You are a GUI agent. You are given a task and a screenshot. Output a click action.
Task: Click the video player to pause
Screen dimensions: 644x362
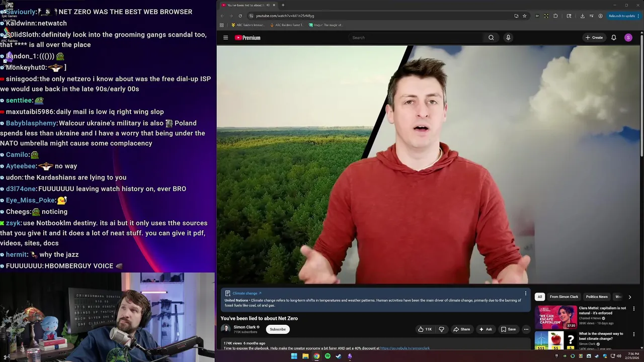tap(428, 164)
